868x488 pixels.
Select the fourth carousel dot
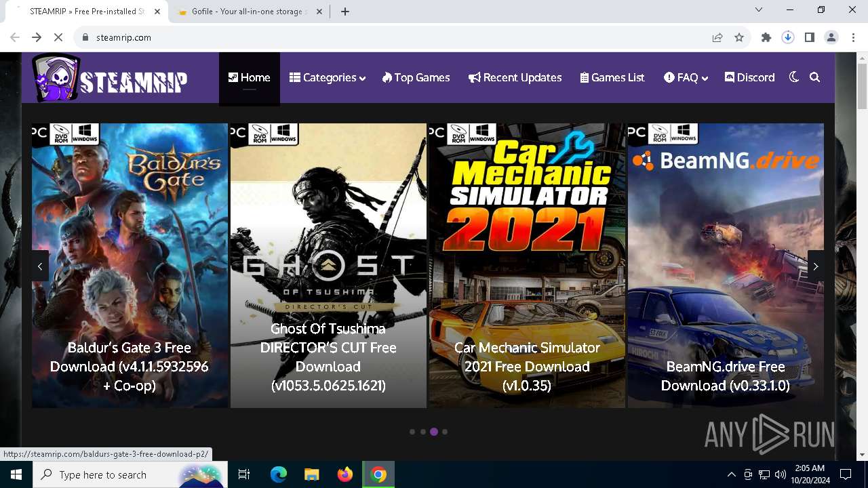[x=445, y=432]
